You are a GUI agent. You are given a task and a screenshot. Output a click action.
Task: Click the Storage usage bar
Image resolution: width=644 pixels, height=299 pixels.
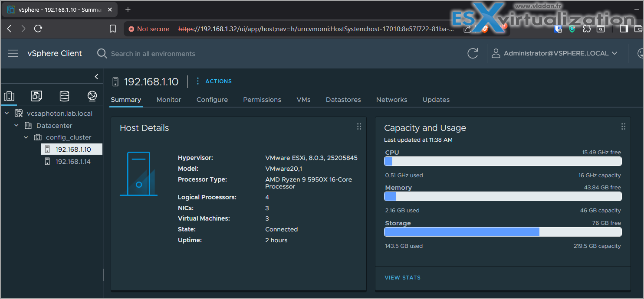503,232
